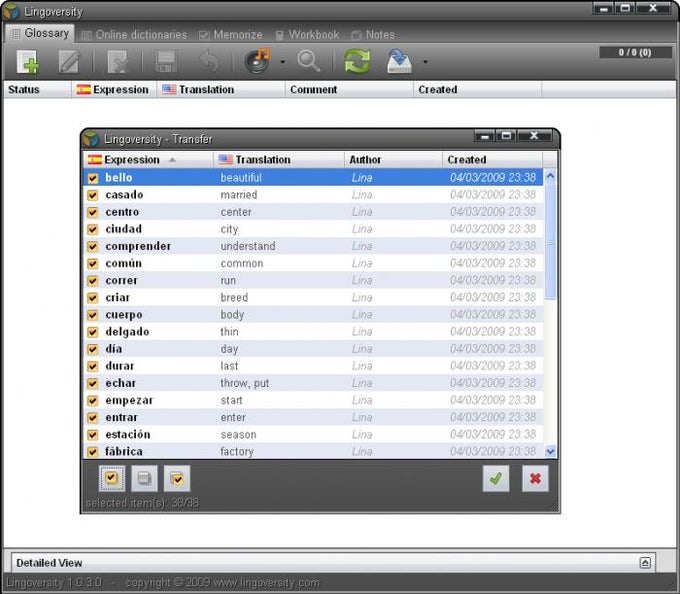Open dropdown arrow beside import icon
The image size is (680, 594).
(425, 62)
